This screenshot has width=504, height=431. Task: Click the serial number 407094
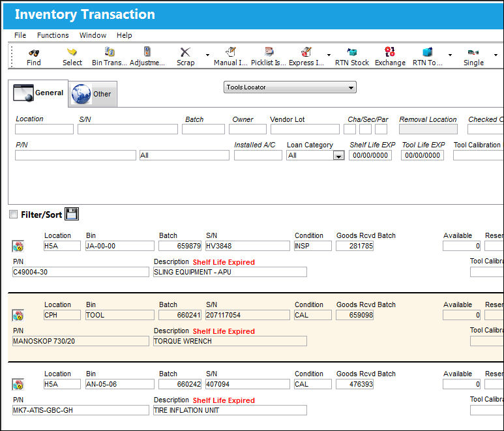click(x=248, y=384)
